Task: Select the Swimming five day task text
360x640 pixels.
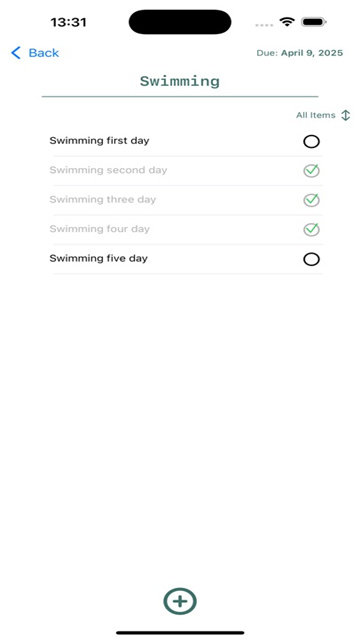Action: 98,258
